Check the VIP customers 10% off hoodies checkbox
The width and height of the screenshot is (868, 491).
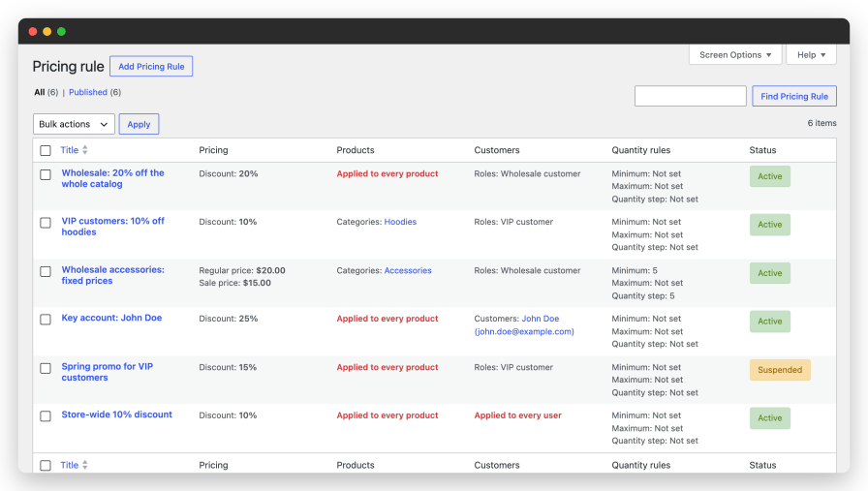(x=46, y=223)
